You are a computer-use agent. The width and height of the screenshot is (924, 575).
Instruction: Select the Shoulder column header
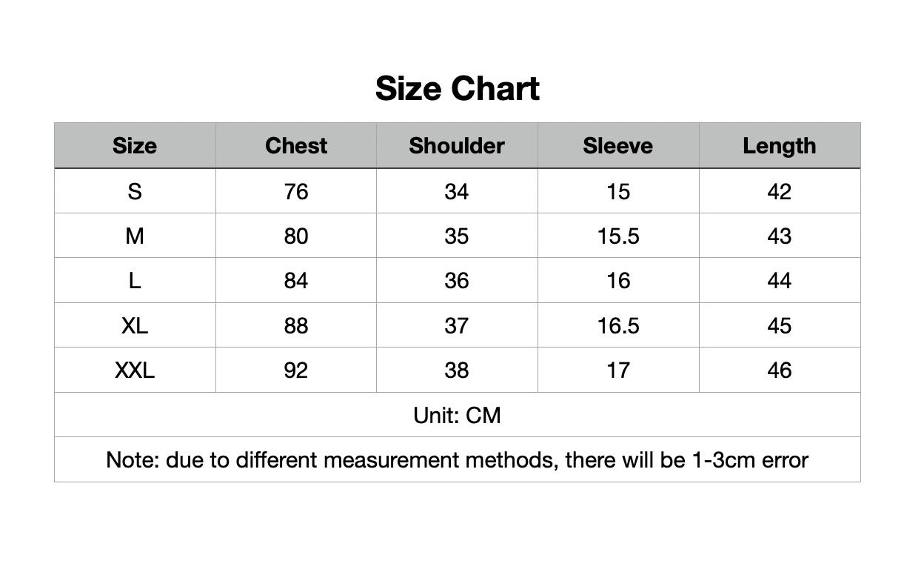456,146
